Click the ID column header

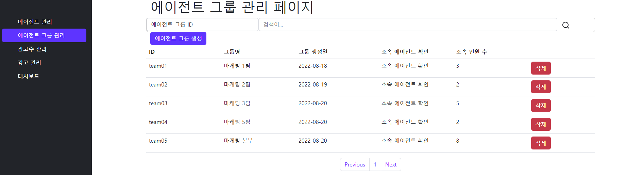tap(152, 52)
